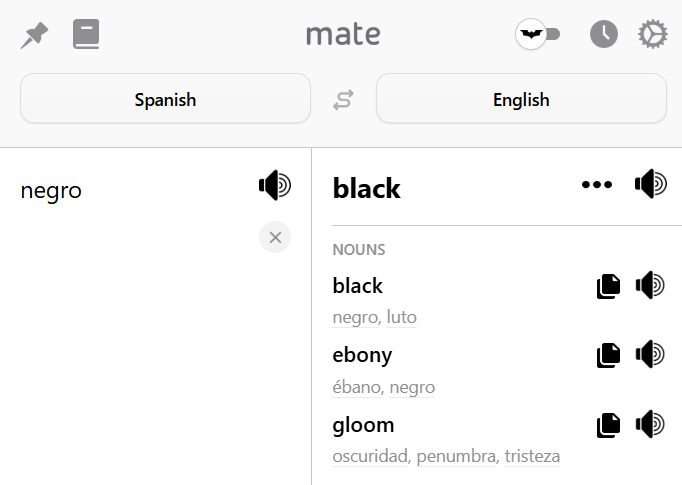Open the three-dots more options menu

(x=597, y=185)
